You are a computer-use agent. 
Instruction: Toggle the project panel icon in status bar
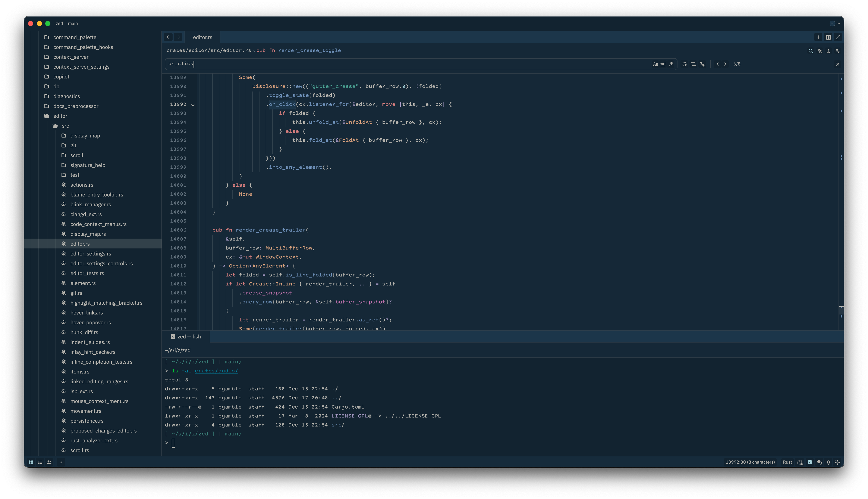[x=31, y=462]
